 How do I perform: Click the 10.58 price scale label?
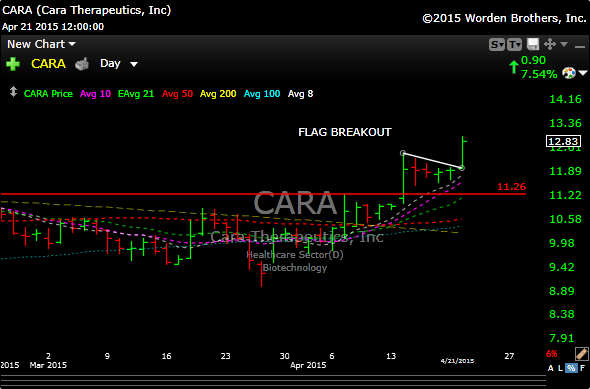[x=565, y=219]
